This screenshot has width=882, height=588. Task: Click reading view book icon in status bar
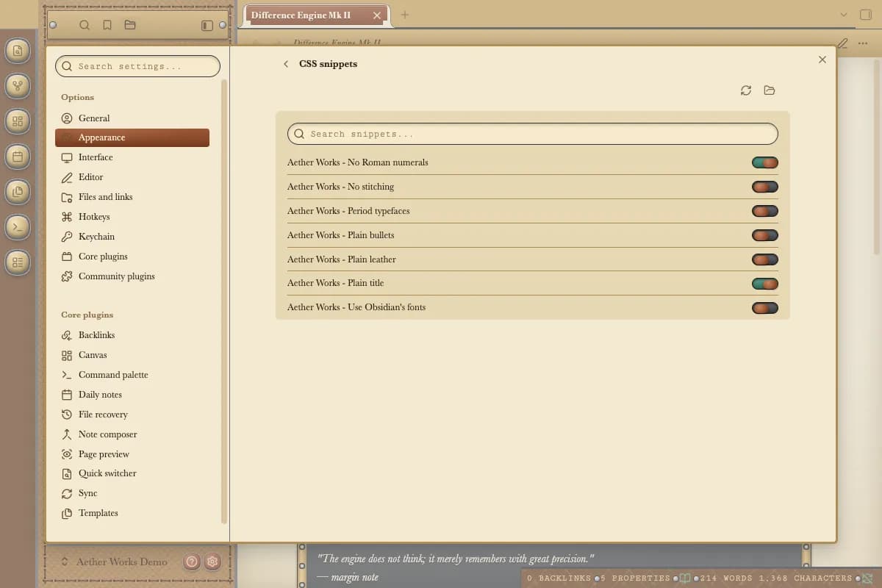pos(685,578)
